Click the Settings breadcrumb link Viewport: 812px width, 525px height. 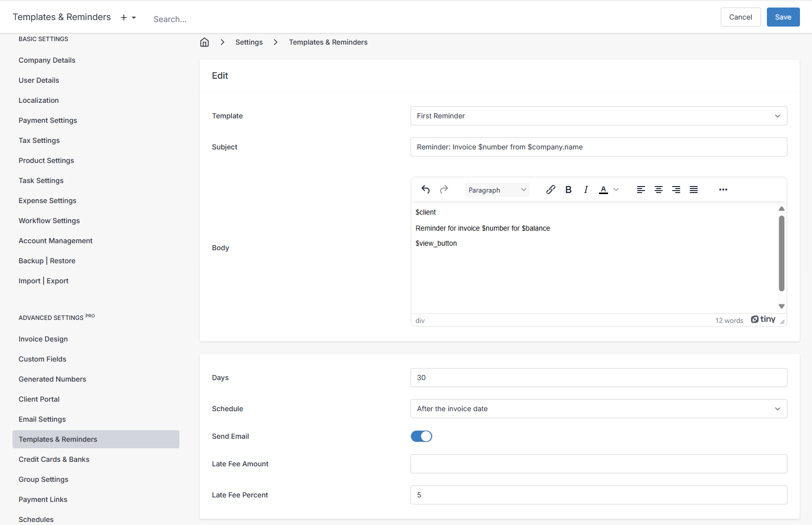[249, 42]
